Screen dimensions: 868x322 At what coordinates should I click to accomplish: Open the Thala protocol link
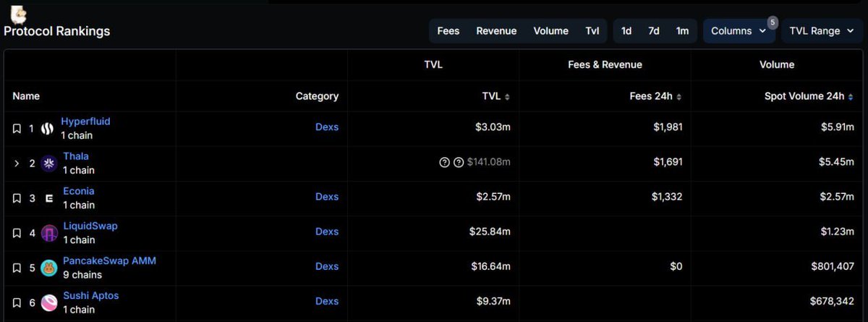pyautogui.click(x=76, y=156)
